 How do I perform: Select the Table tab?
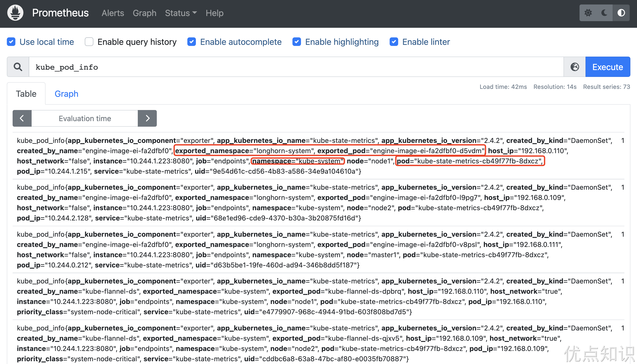(26, 94)
